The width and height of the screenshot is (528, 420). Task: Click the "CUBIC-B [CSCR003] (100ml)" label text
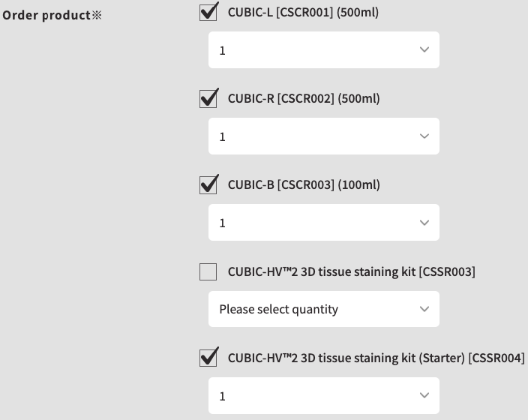point(304,185)
